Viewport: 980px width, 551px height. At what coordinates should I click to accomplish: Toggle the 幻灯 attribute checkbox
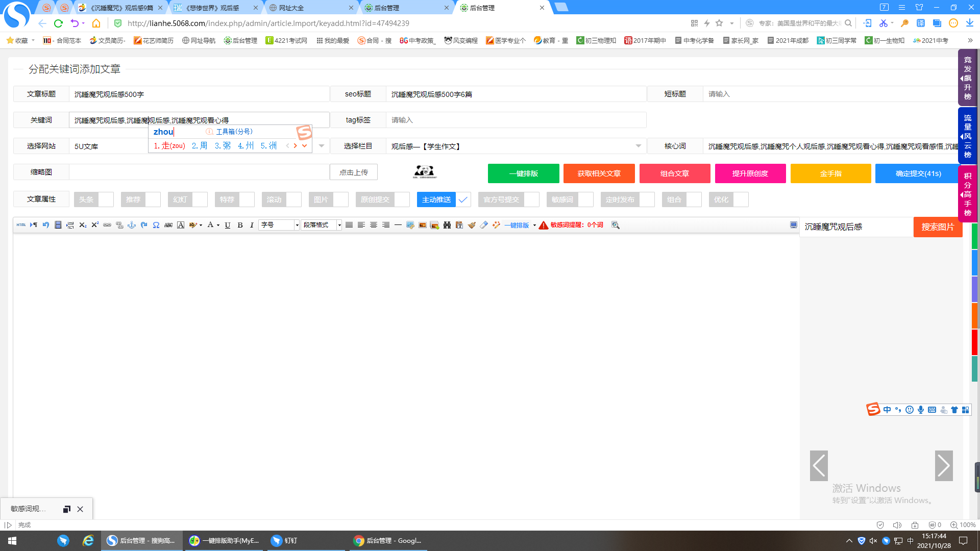200,199
